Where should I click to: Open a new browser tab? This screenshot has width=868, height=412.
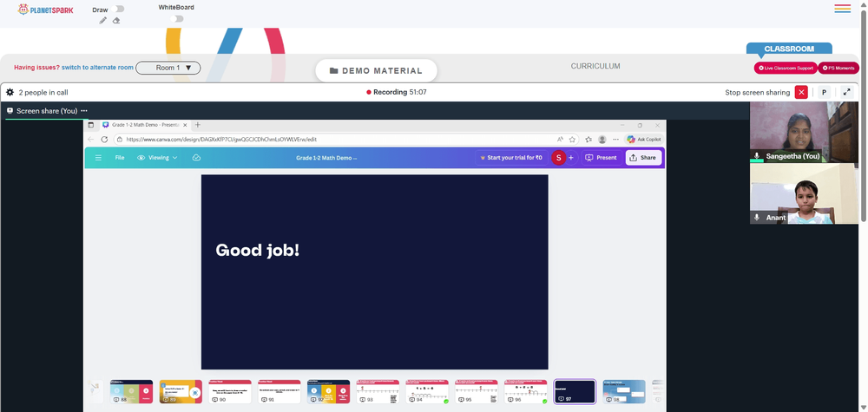(198, 125)
